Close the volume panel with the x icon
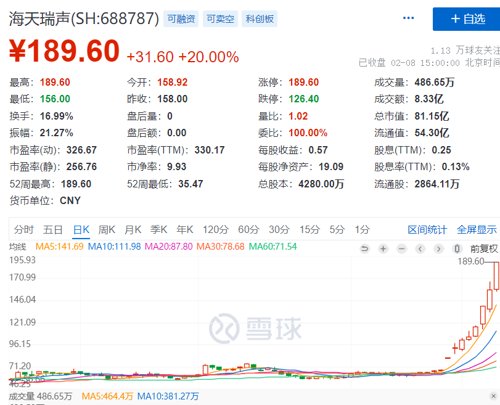500x405 pixels. pyautogui.click(x=494, y=396)
